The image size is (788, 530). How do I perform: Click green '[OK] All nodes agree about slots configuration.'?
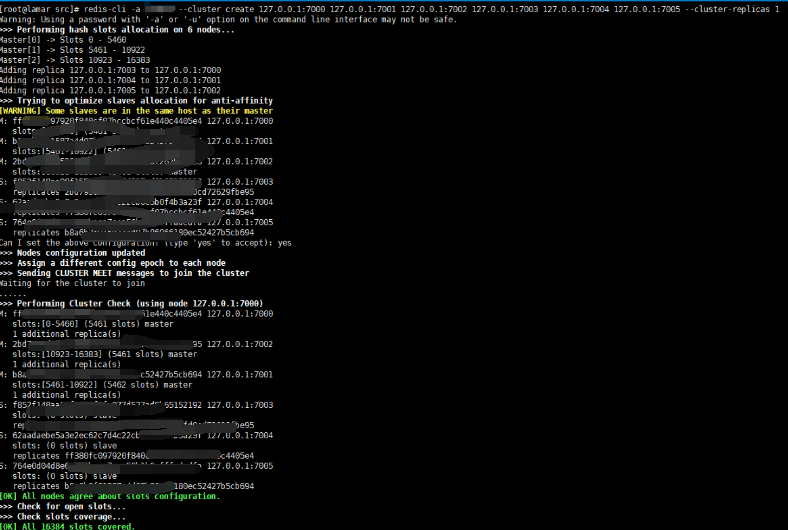pos(110,496)
